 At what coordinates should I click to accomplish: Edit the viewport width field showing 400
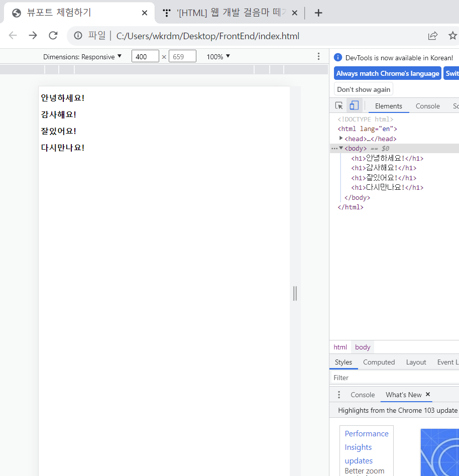145,56
